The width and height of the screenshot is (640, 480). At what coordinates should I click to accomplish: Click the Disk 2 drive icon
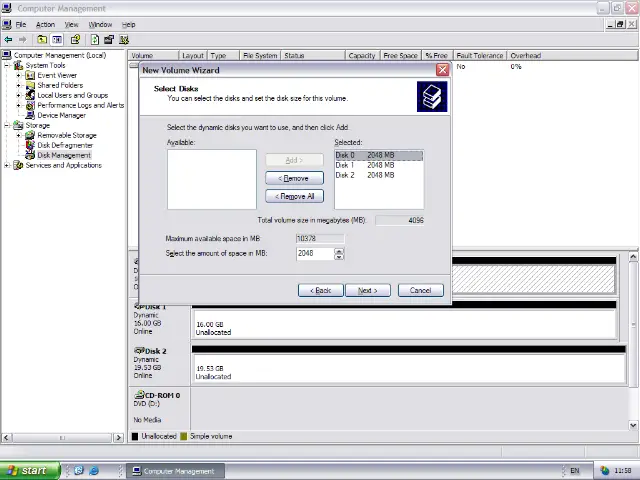pyautogui.click(x=140, y=351)
